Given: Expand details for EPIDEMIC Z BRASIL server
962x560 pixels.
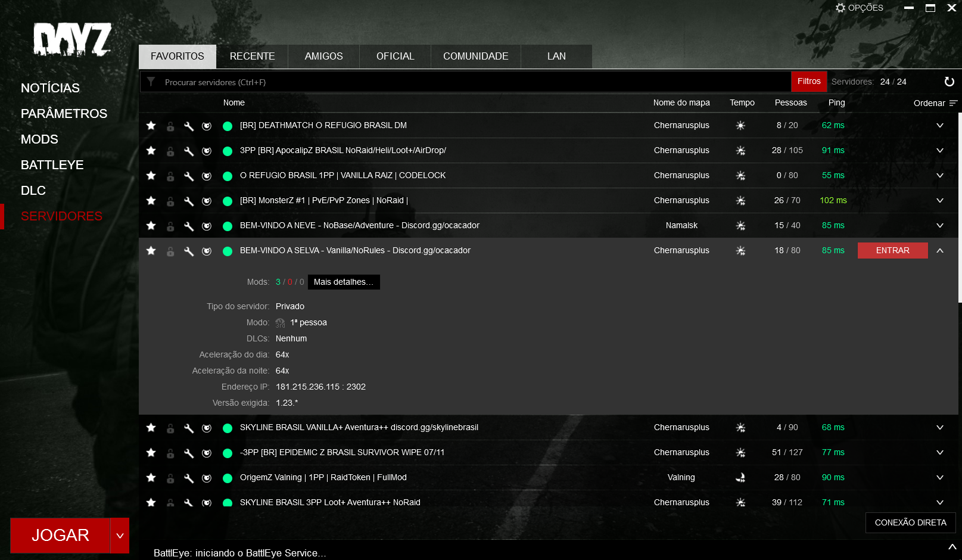Looking at the screenshot, I should pyautogui.click(x=940, y=453).
